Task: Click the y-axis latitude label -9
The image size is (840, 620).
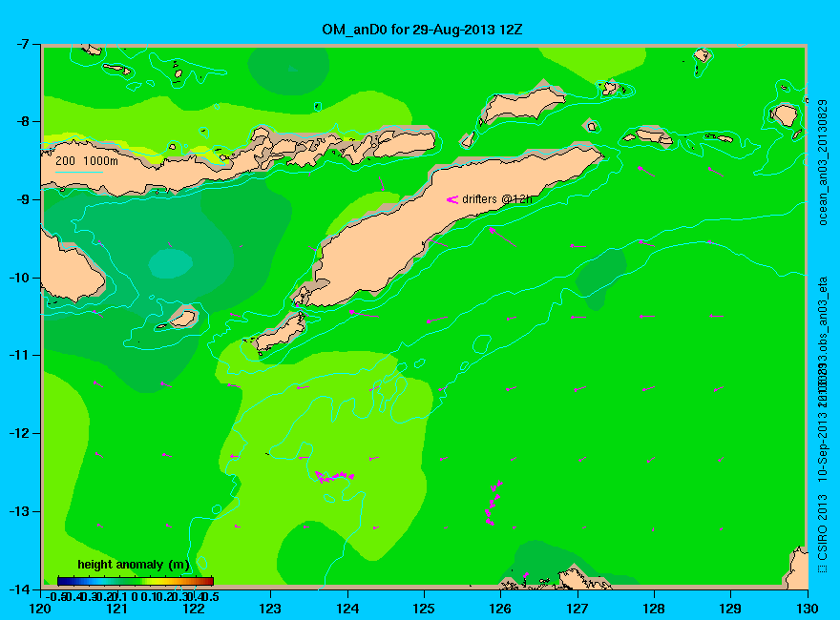Action: pos(21,199)
